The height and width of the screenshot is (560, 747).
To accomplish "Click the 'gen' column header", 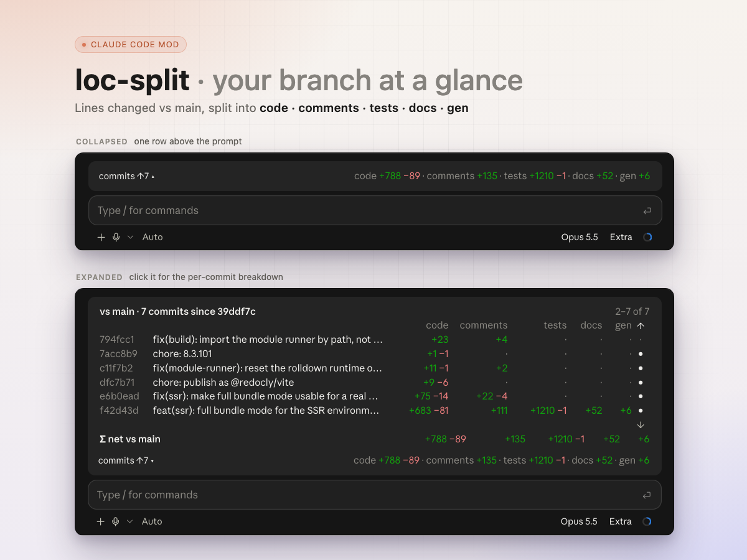I will tap(623, 325).
